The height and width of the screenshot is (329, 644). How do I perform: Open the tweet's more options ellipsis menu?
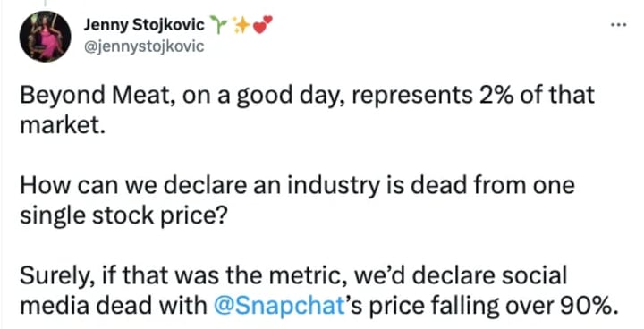pyautogui.click(x=618, y=25)
